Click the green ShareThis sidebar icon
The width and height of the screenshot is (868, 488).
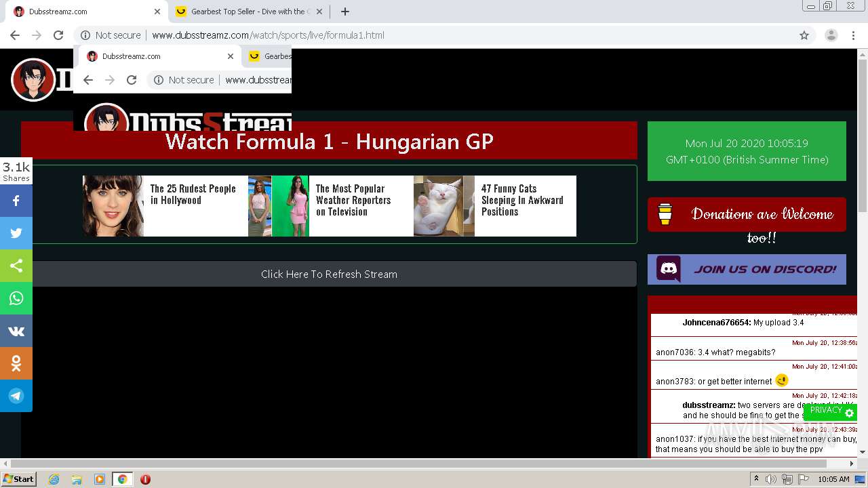tap(16, 266)
